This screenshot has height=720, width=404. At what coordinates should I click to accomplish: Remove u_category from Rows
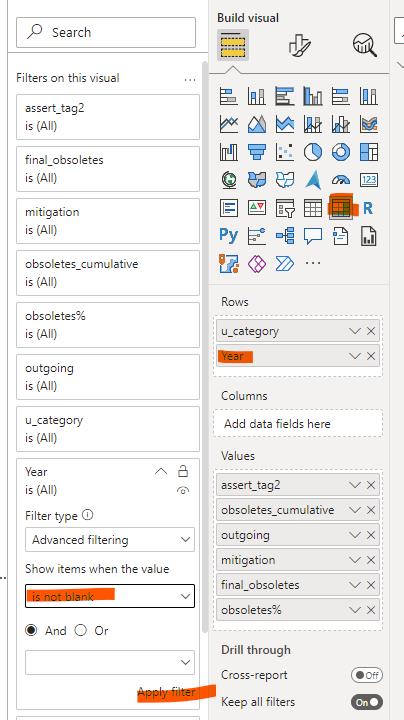[x=371, y=331]
